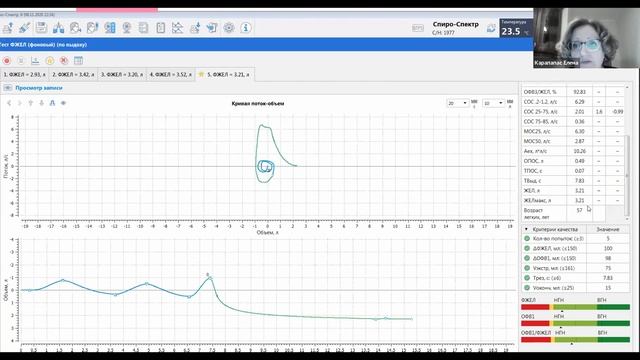The width and height of the screenshot is (640, 360).
Task: Click the blue marker icon above graph
Action: (x=52, y=103)
